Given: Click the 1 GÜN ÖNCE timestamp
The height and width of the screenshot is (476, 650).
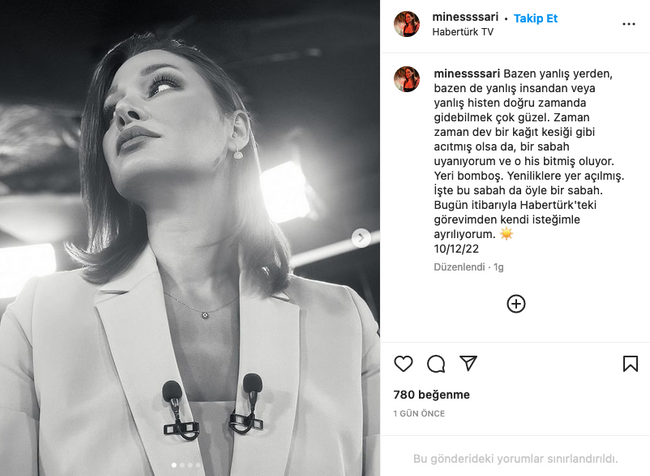Looking at the screenshot, I should click(x=420, y=413).
